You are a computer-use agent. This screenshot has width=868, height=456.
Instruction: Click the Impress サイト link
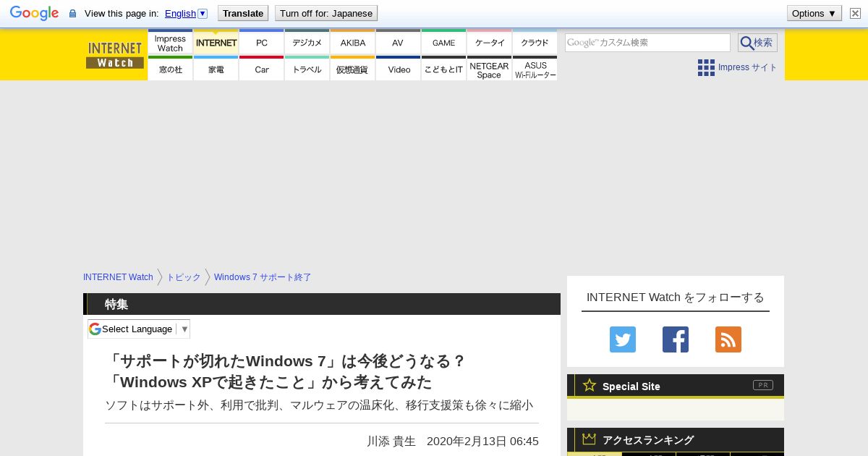click(747, 67)
